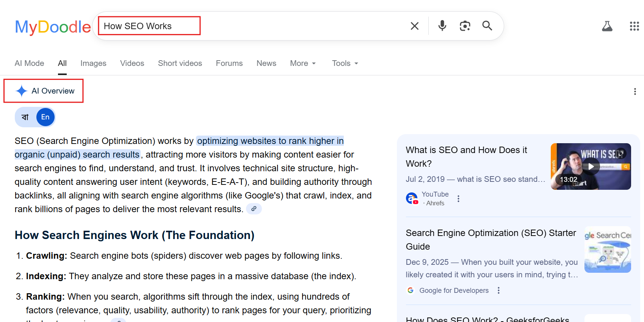Expand the More search filters dropdown
This screenshot has width=644, height=322.
[x=303, y=63]
